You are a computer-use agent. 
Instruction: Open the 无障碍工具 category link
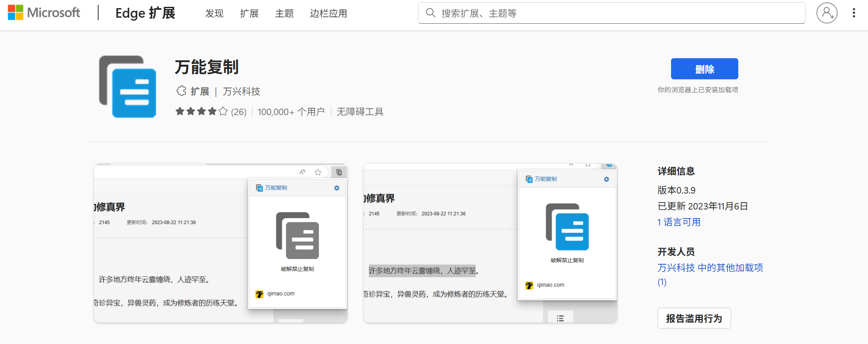click(x=360, y=112)
